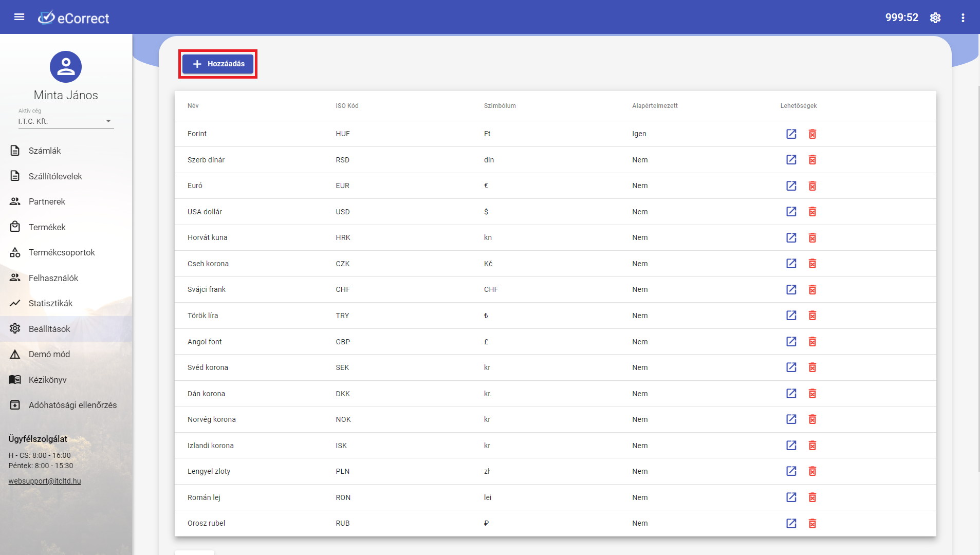The width and height of the screenshot is (980, 555).
Task: Delete the Angol font row
Action: (812, 342)
